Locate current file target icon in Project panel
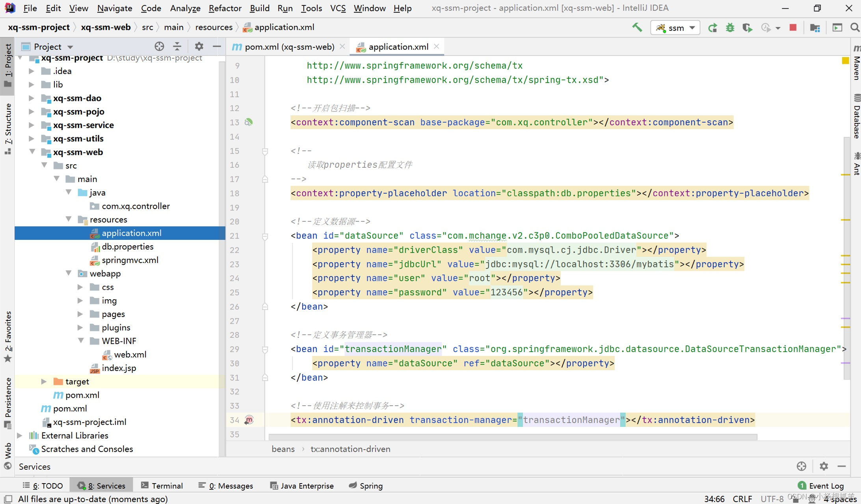Image resolution: width=861 pixels, height=504 pixels. pos(159,46)
